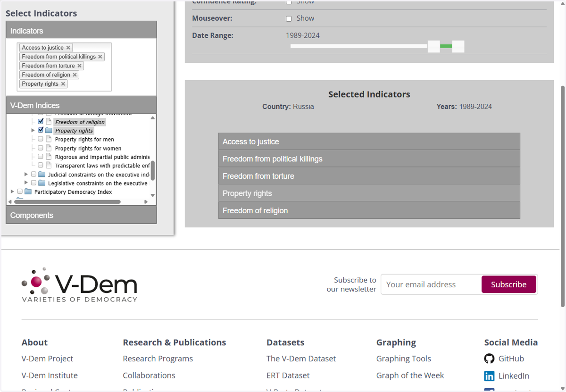Select Freedom of religion in Selected Indicators
This screenshot has height=392, width=566.
click(369, 210)
